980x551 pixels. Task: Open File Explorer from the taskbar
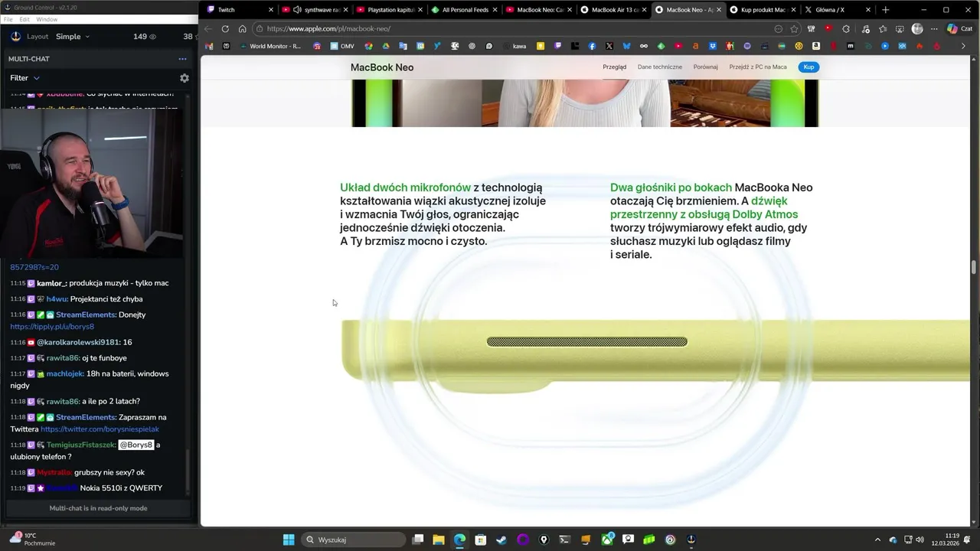tap(439, 540)
